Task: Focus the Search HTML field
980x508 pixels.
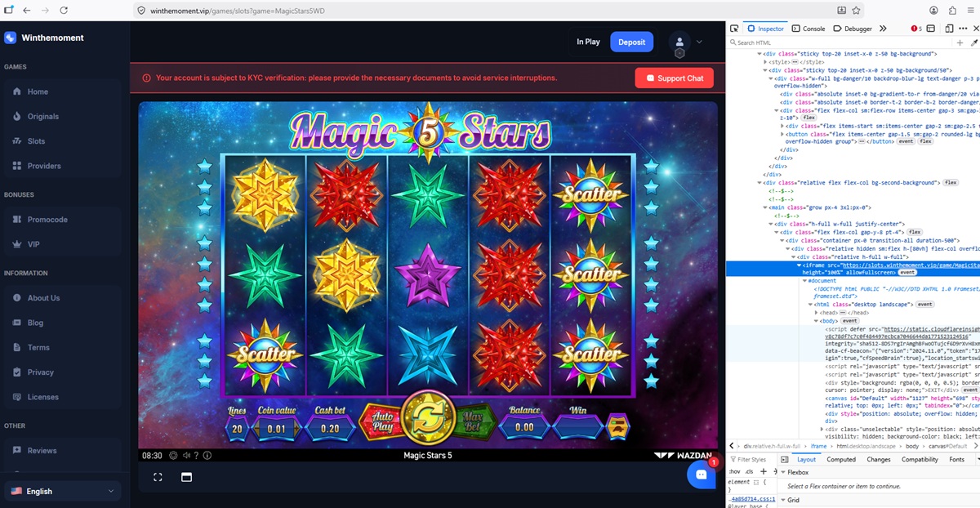Action: pos(841,42)
